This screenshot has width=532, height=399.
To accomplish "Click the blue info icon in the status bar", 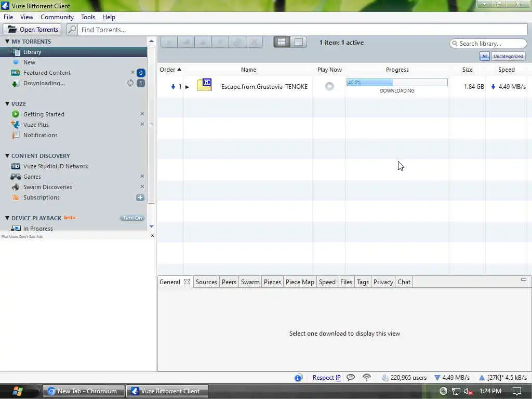I will click(x=298, y=378).
